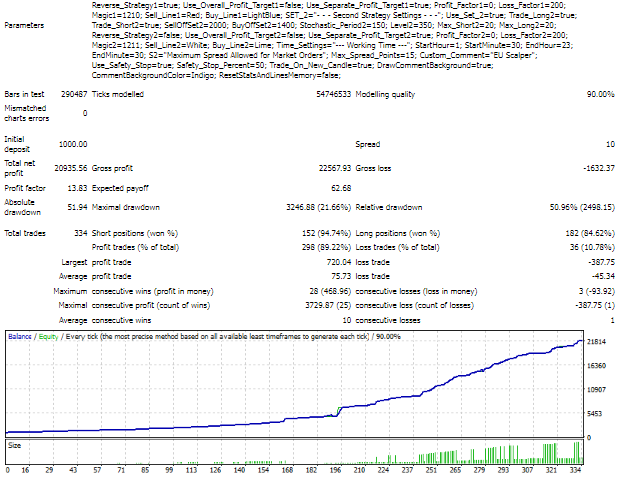Click the 'Maximal drawdown' label
This screenshot has width=640, height=480.
pos(126,207)
